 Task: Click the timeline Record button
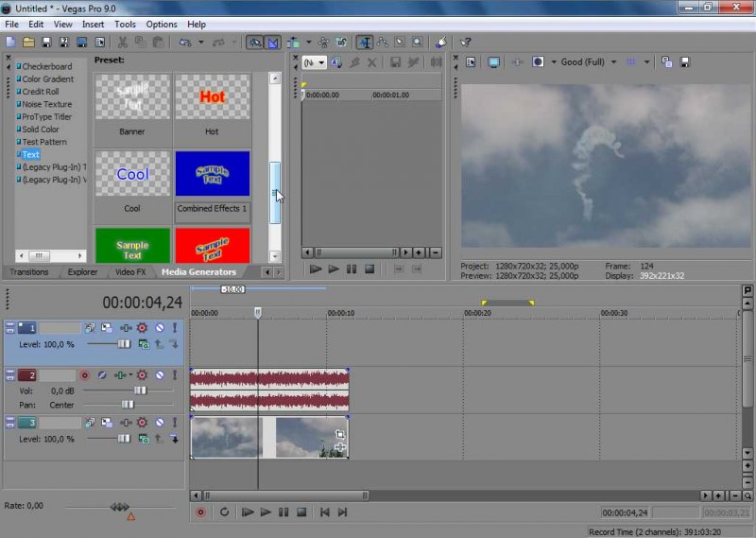click(x=200, y=512)
